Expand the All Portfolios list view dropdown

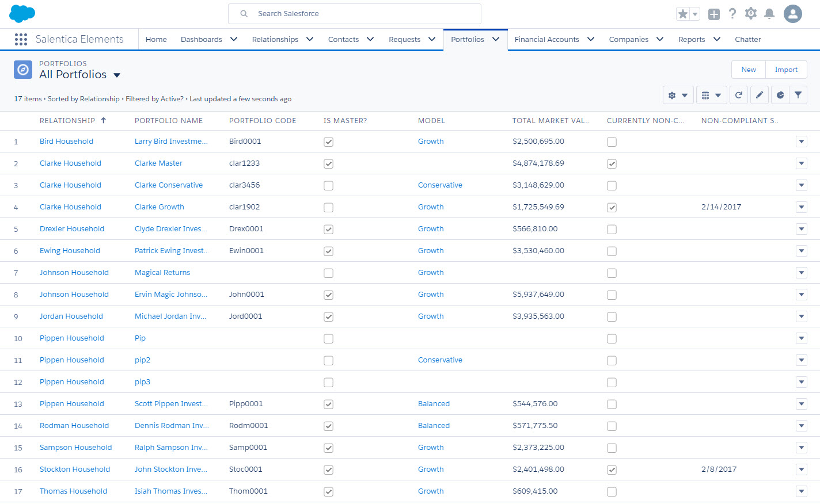click(117, 75)
